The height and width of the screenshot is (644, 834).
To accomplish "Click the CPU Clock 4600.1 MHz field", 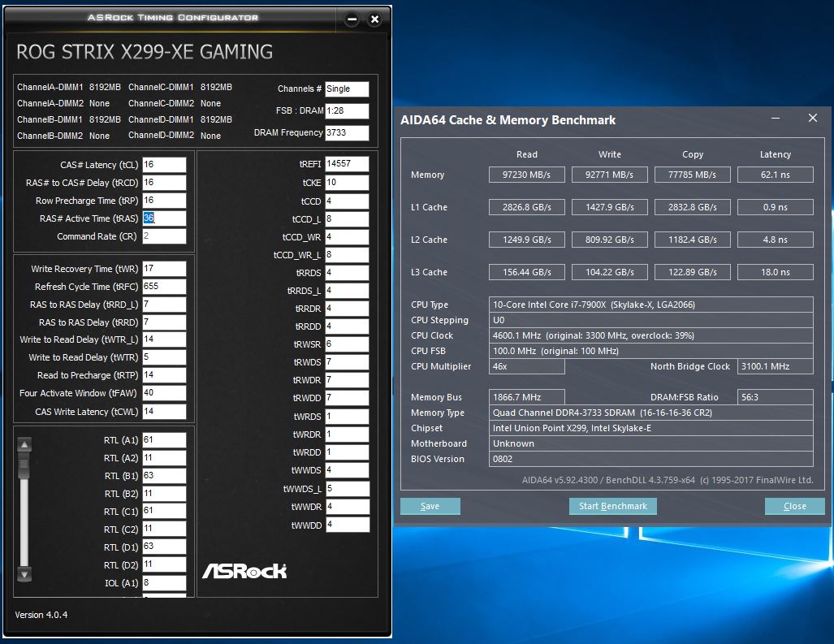I will [651, 335].
